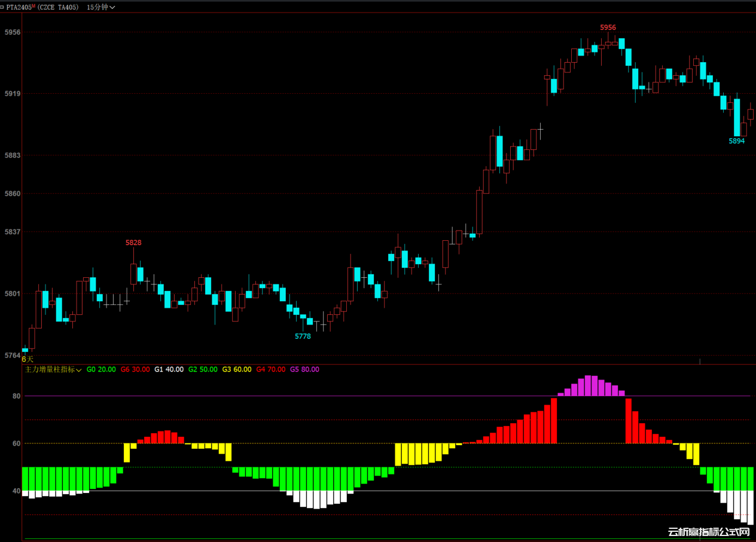
Task: Expand the 主力增量柱指标 indicator menu
Action: click(x=53, y=369)
